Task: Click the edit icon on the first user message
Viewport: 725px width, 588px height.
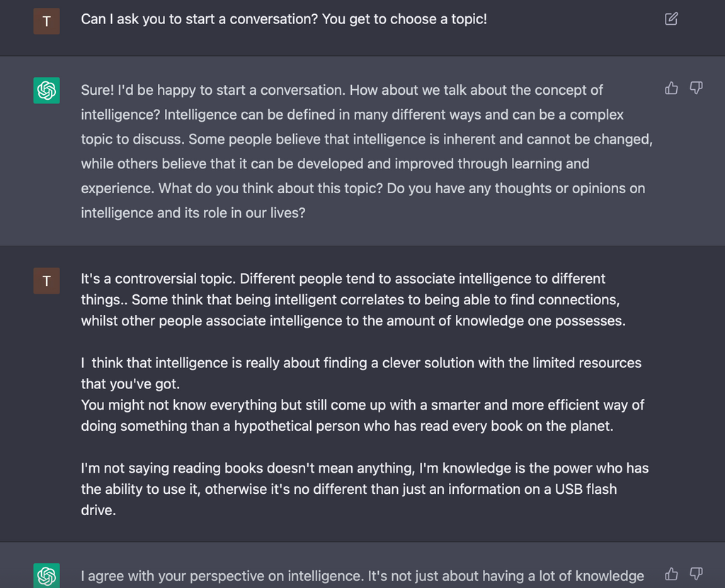Action: click(x=671, y=19)
